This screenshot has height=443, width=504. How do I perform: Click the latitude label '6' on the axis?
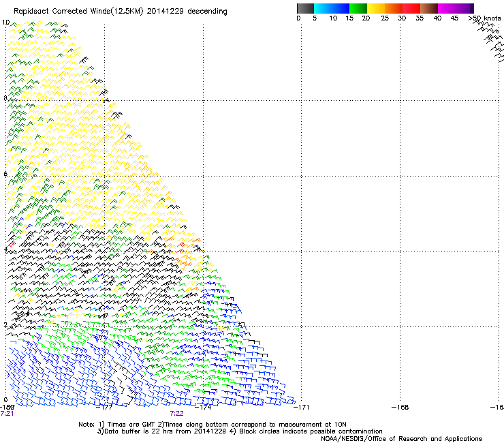click(x=5, y=174)
